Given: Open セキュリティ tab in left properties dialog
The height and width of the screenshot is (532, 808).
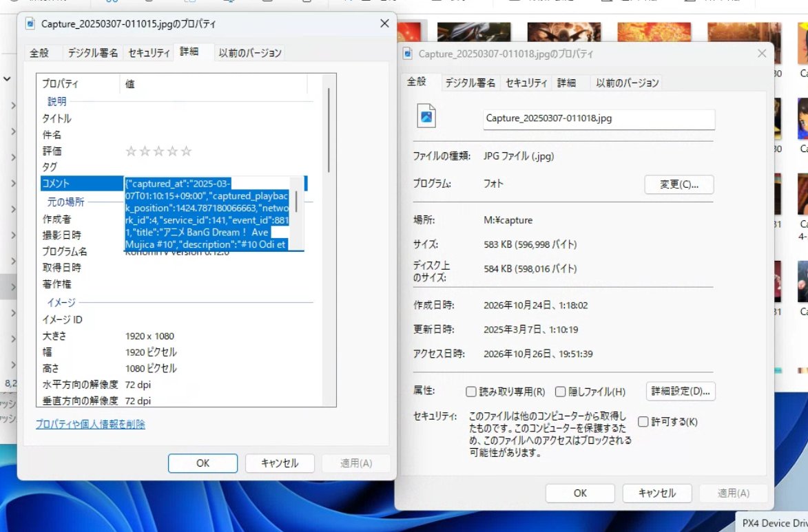Looking at the screenshot, I should click(149, 53).
